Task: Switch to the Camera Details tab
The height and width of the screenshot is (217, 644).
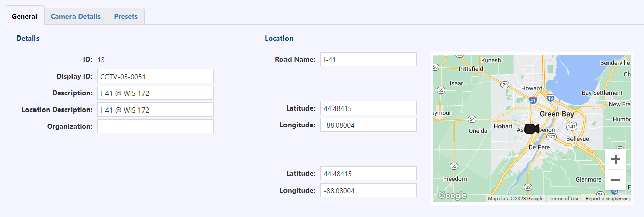Action: tap(76, 16)
